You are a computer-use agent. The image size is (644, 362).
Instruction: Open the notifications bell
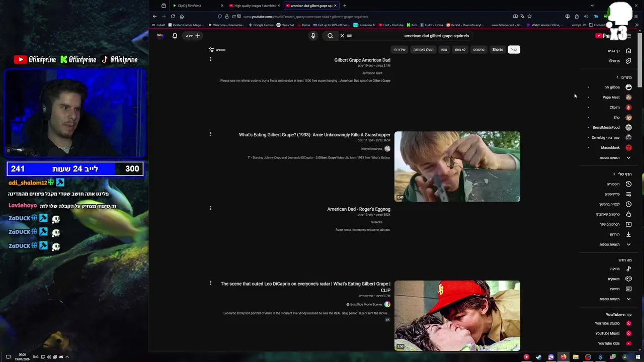pyautogui.click(x=175, y=36)
